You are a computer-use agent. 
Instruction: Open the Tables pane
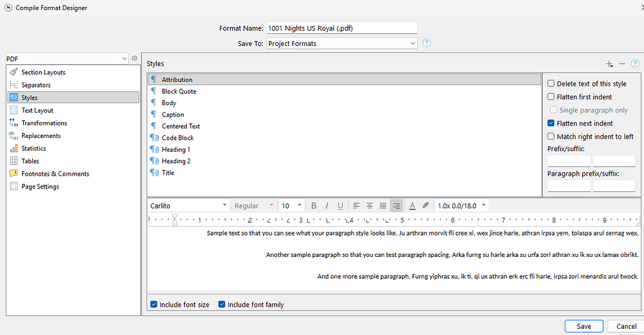click(74, 161)
